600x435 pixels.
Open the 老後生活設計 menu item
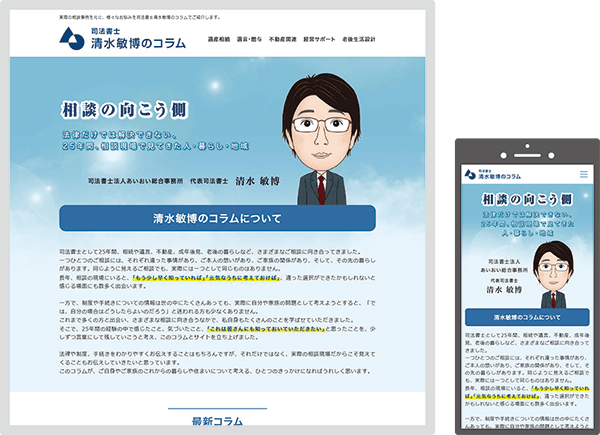(x=359, y=39)
